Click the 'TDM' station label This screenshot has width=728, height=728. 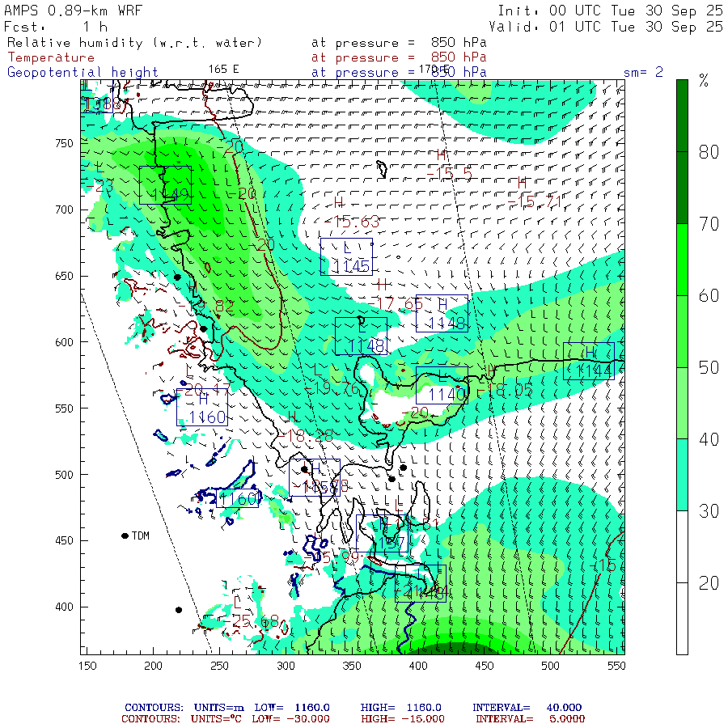pyautogui.click(x=141, y=535)
